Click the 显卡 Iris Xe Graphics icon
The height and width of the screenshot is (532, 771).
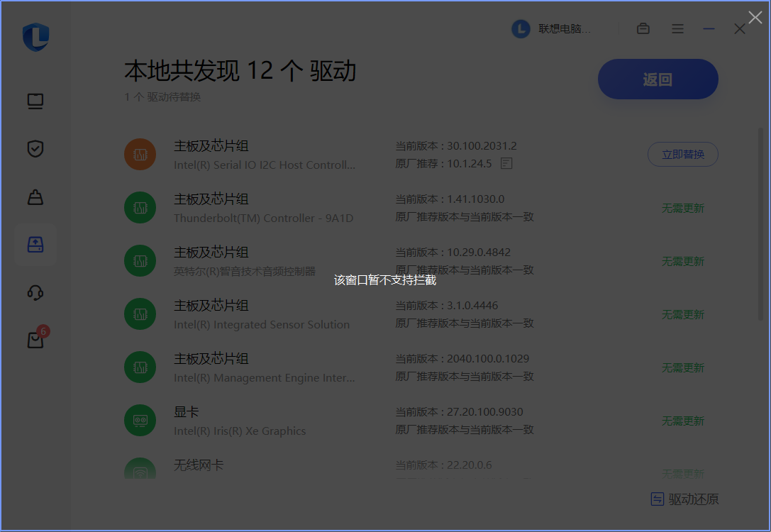[140, 420]
